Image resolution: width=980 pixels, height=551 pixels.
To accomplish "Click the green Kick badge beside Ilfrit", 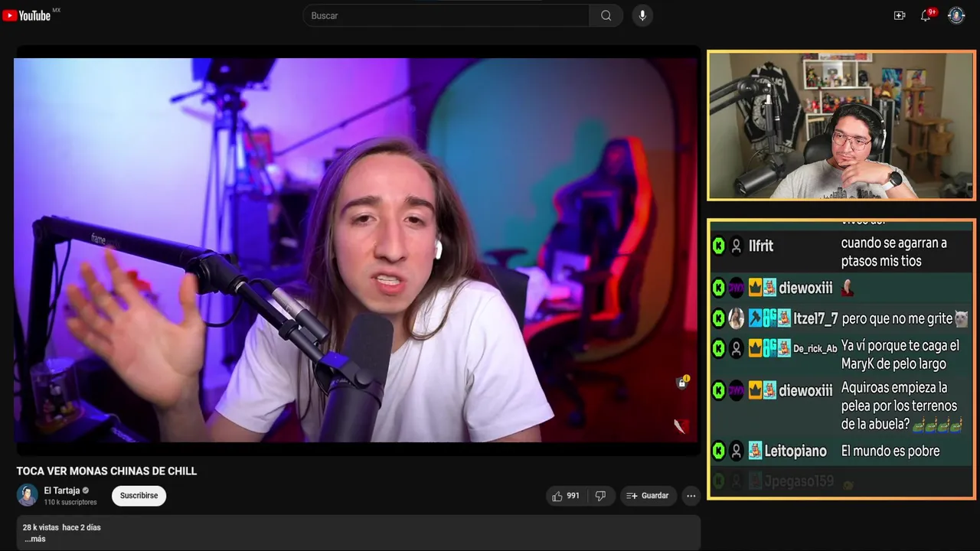I will [x=718, y=246].
